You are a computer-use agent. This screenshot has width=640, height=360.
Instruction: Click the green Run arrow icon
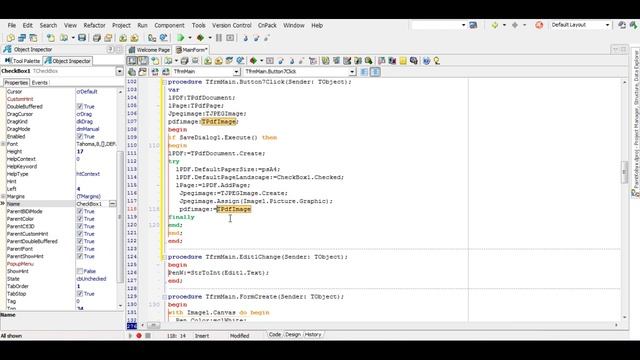180,38
